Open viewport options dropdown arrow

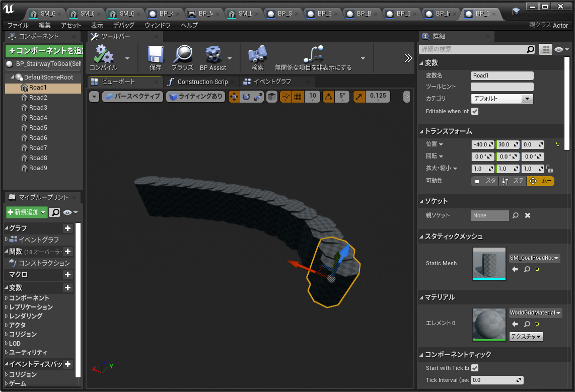pyautogui.click(x=94, y=97)
